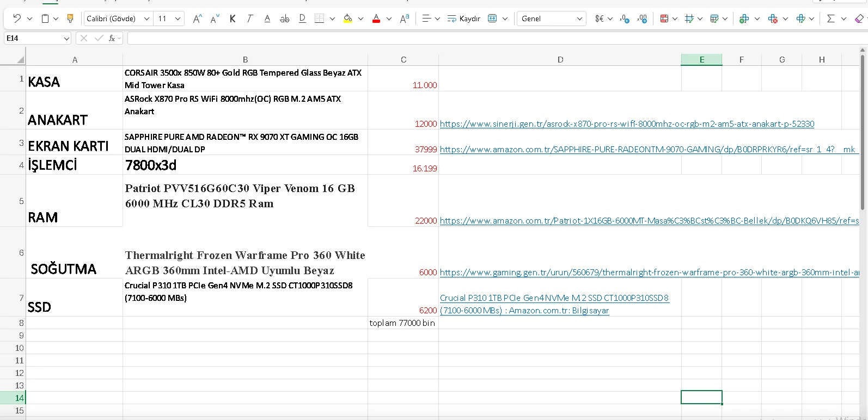Open the Amazon Patriot RAM link
This screenshot has height=420, width=868.
point(649,221)
